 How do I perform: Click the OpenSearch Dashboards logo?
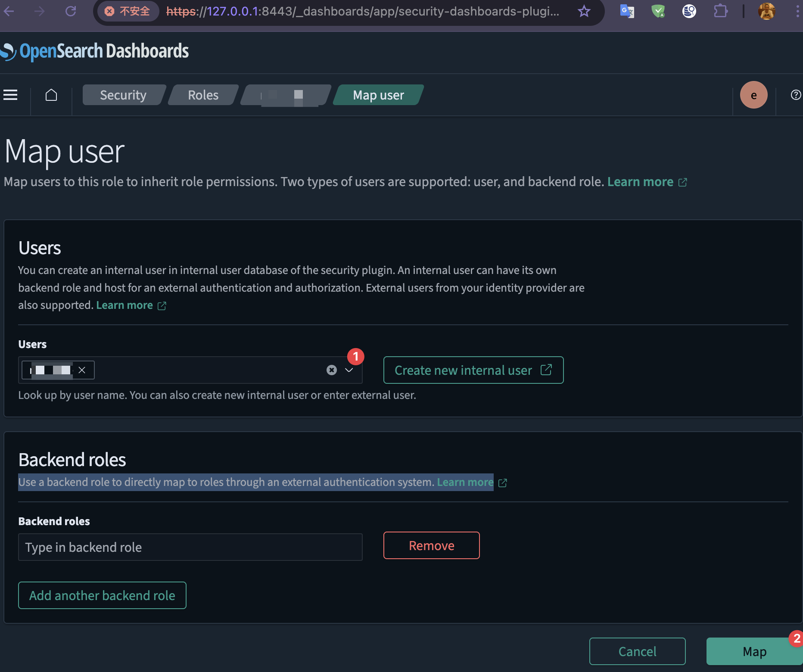click(95, 51)
